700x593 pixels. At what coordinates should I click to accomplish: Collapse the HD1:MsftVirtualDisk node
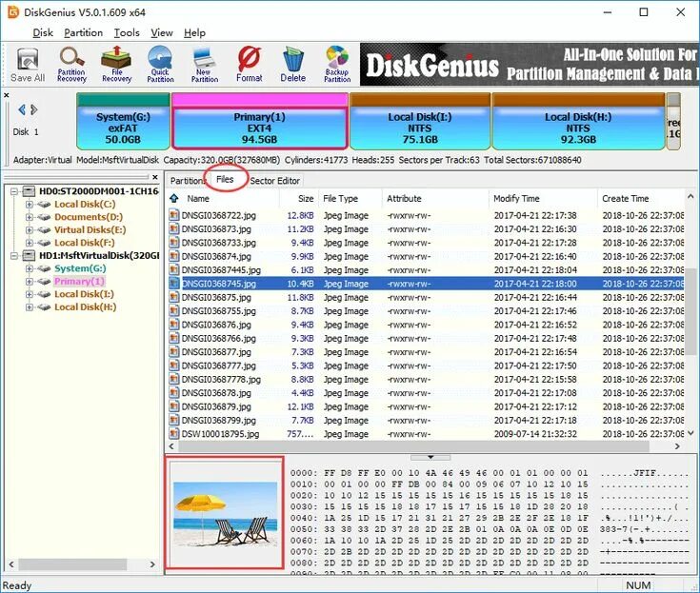coord(14,256)
